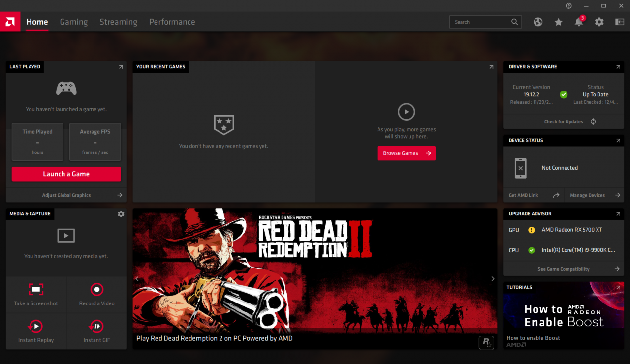Screen dimensions: 630x364
Task: Expand the Driver & Software panel arrow
Action: 618,67
